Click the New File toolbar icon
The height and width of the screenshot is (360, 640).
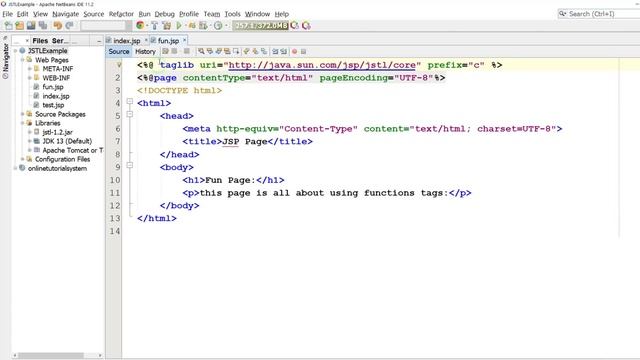[8, 26]
